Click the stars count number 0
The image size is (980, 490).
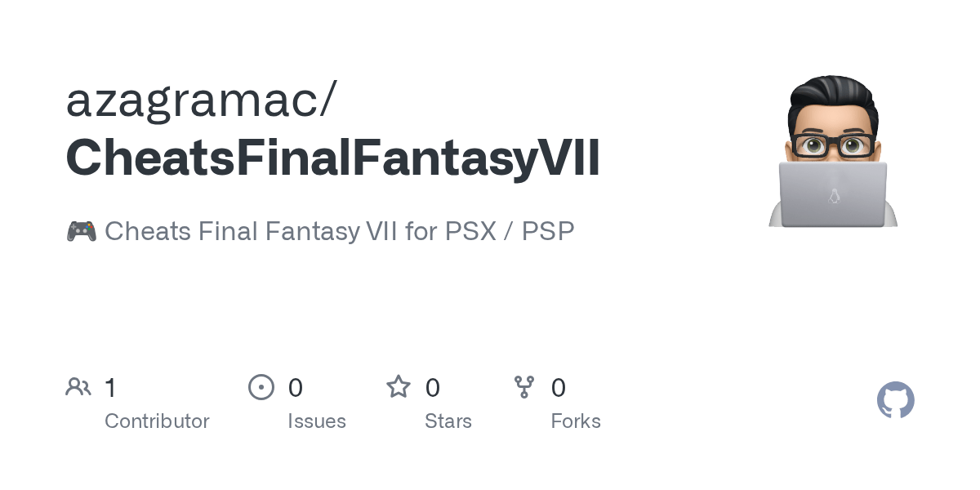pyautogui.click(x=433, y=387)
